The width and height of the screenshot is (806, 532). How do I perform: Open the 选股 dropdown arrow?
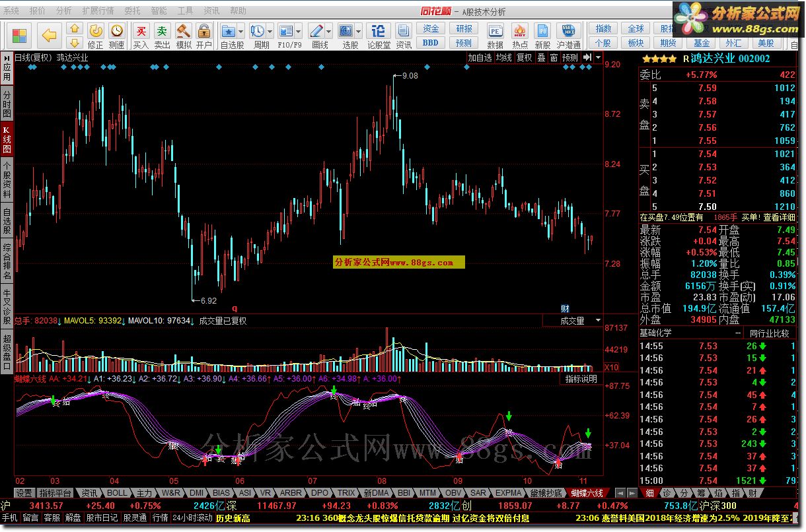click(x=359, y=31)
